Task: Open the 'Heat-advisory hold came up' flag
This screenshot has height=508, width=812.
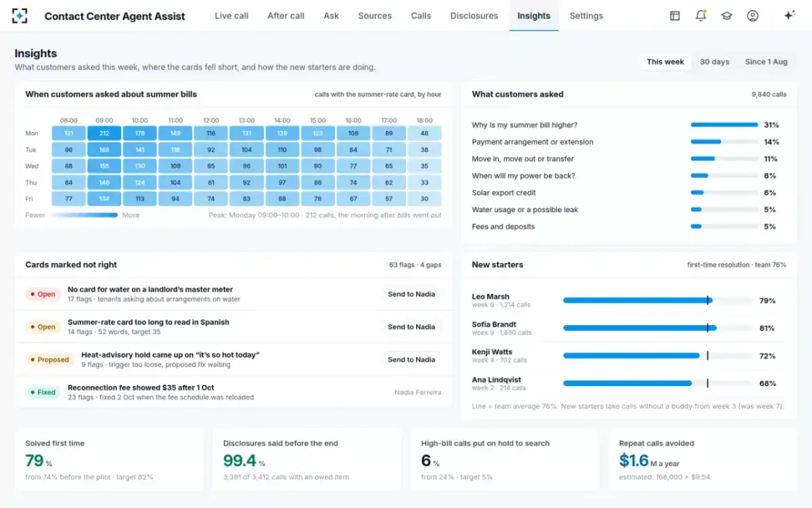Action: [x=171, y=355]
